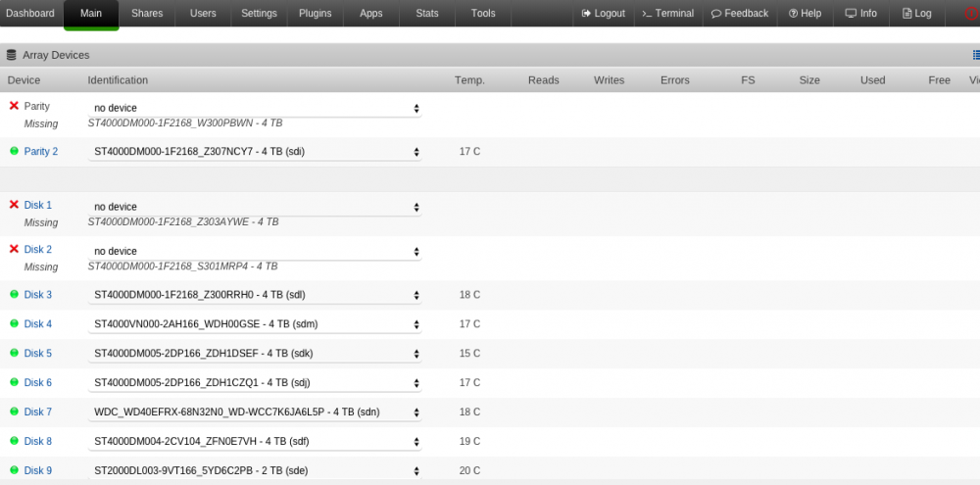The height and width of the screenshot is (485, 980).
Task: Click the green status dot for Disk 8
Action: click(x=15, y=441)
